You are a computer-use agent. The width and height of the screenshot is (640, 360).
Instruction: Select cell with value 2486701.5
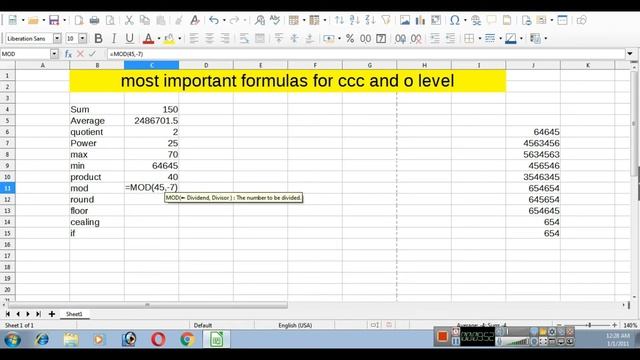[x=151, y=121]
